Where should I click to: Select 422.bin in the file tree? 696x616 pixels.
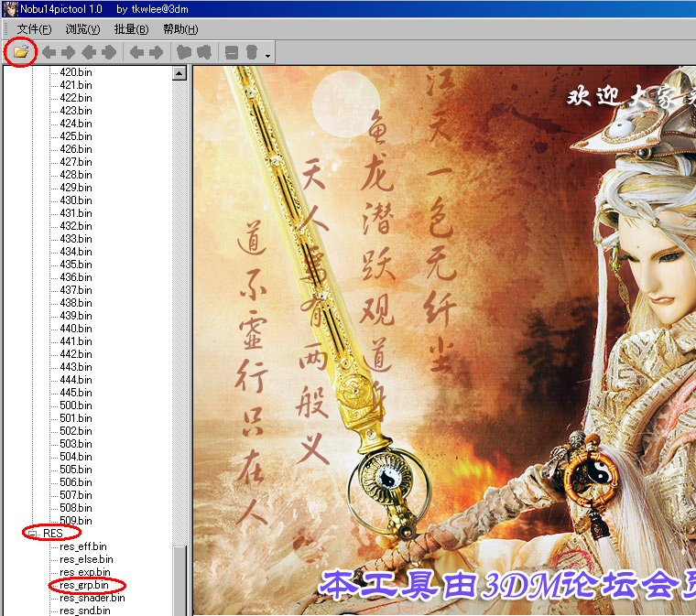point(76,98)
